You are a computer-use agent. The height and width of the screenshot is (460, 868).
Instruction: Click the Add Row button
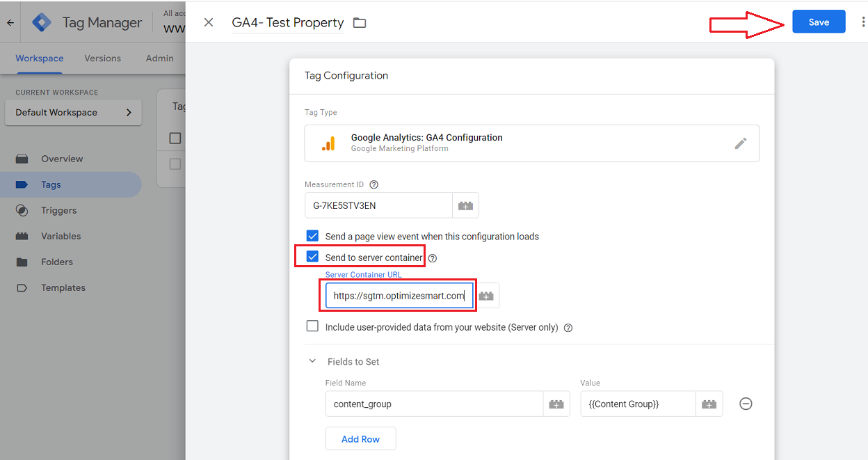click(360, 439)
